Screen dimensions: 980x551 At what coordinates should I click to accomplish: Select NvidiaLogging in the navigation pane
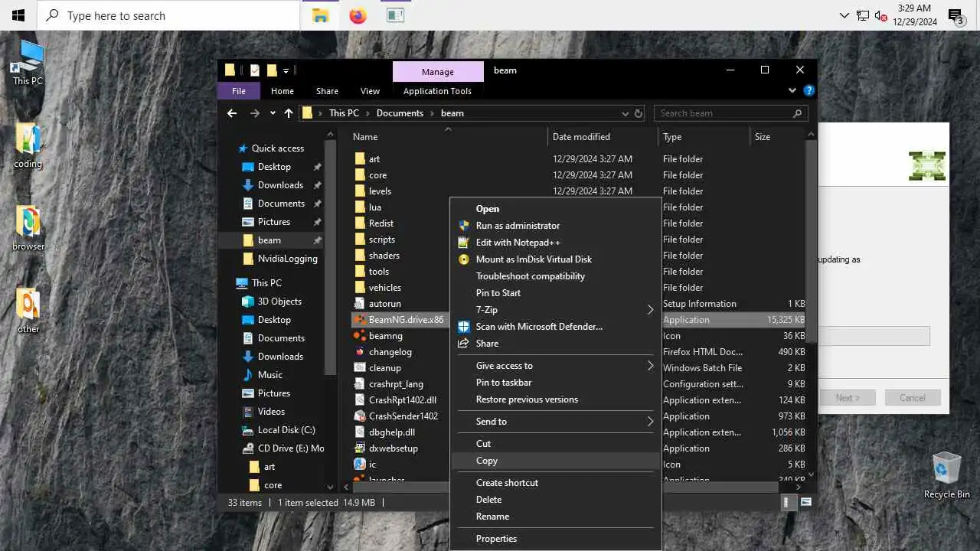click(x=287, y=259)
